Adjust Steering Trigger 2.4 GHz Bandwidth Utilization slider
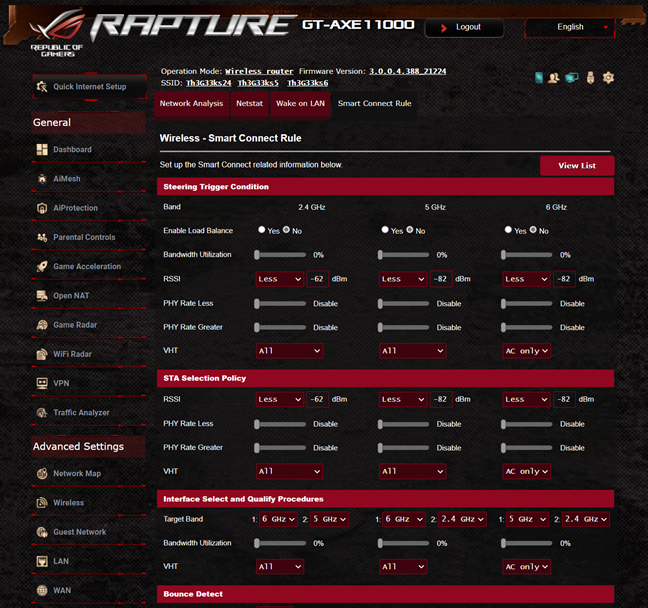648x608 pixels. click(280, 255)
